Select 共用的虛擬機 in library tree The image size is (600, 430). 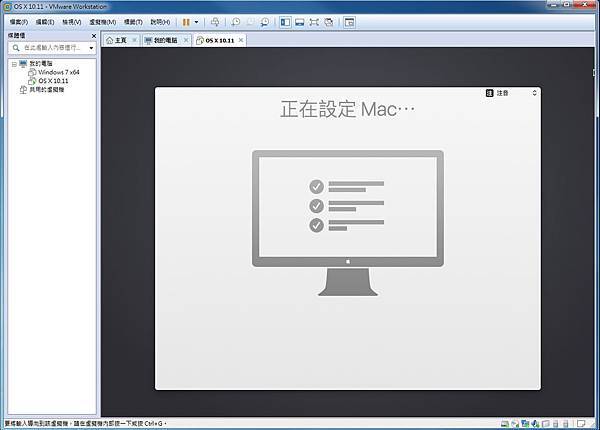pyautogui.click(x=47, y=90)
